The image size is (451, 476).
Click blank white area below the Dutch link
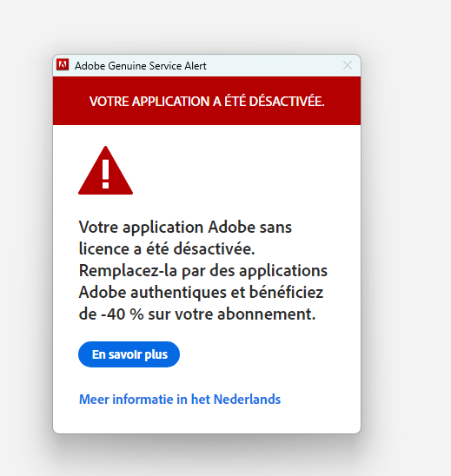(207, 420)
